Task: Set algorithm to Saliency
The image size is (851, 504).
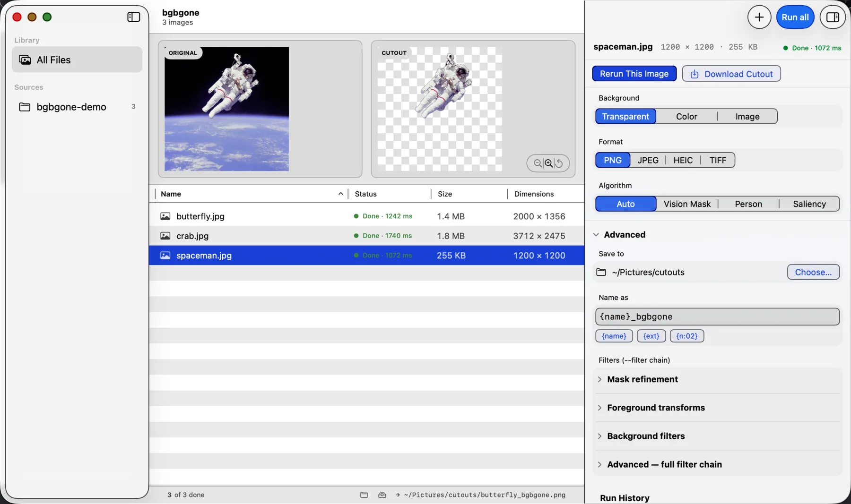Action: [809, 204]
